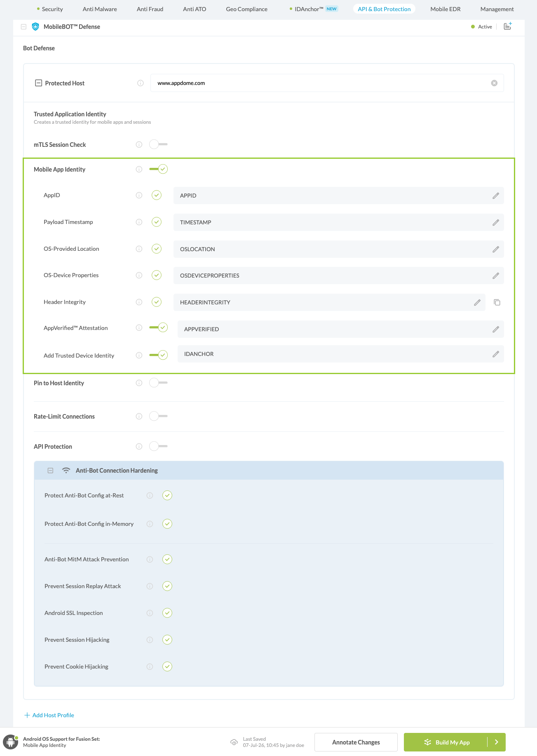537x756 pixels.
Task: Show info for Rate-Limit Connections
Action: pos(139,417)
